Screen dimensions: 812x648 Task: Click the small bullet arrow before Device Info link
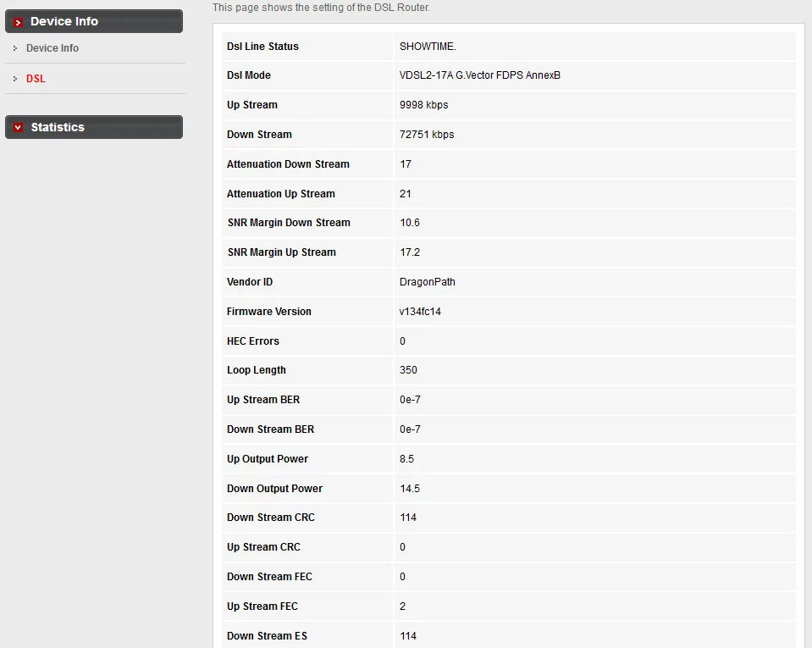15,48
